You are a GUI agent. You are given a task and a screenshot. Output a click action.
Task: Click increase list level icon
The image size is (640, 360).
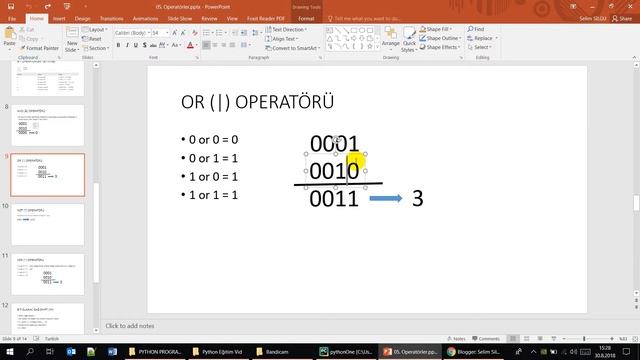click(244, 33)
